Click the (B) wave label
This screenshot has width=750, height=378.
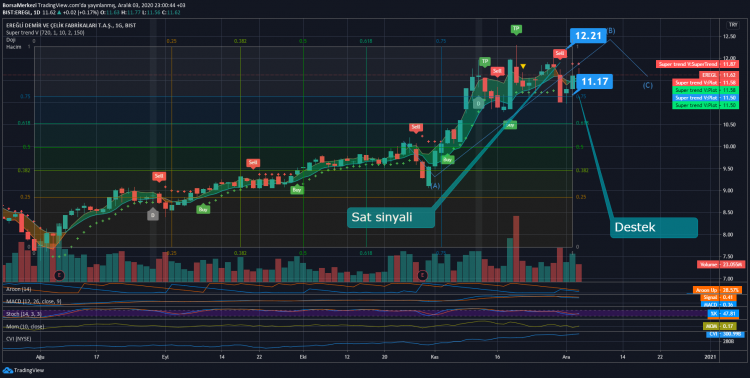[611, 31]
